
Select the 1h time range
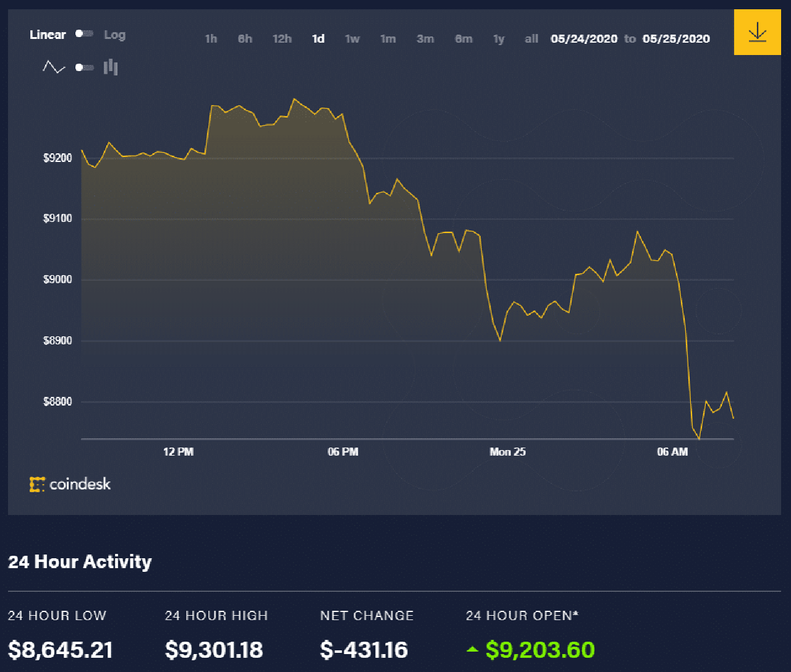tap(211, 39)
